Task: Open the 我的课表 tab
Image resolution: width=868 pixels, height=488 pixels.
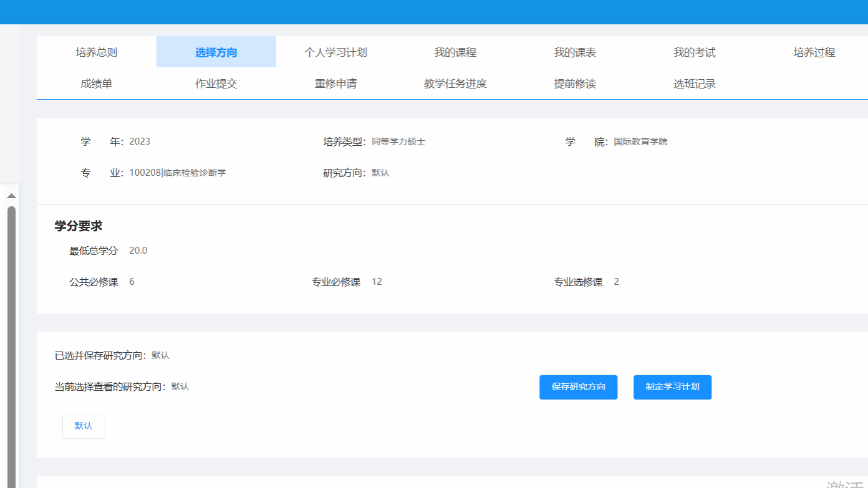Action: [575, 52]
